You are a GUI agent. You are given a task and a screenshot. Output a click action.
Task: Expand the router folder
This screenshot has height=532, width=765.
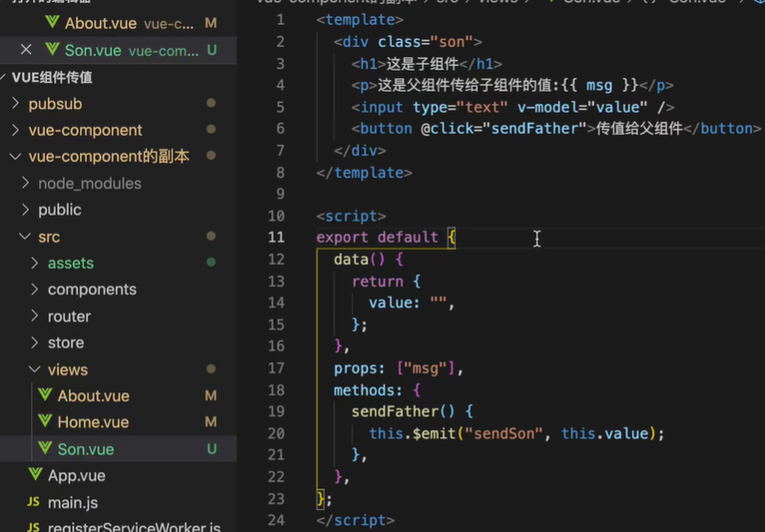[34, 316]
